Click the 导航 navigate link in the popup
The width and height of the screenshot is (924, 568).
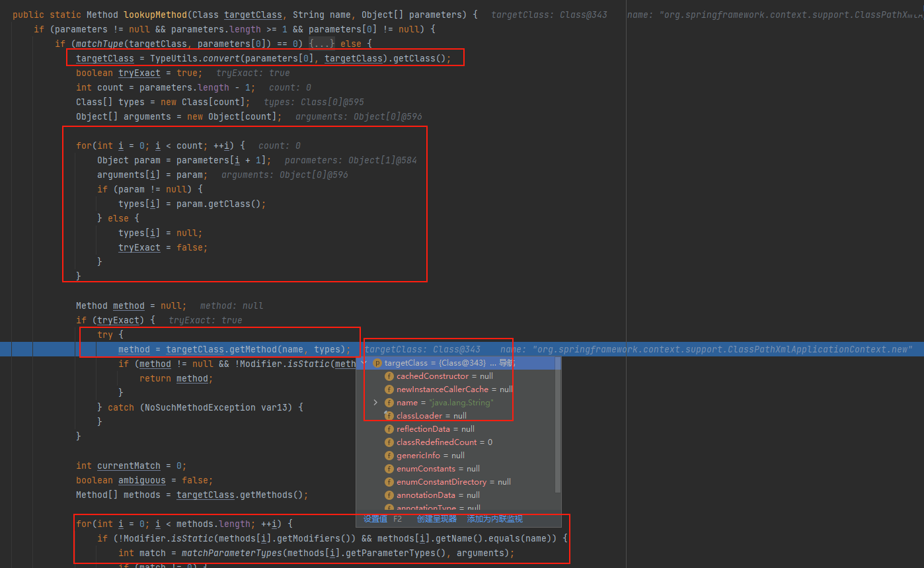(x=507, y=363)
